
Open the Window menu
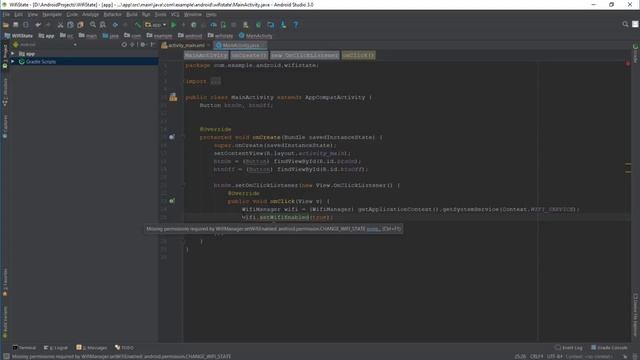coord(192,14)
